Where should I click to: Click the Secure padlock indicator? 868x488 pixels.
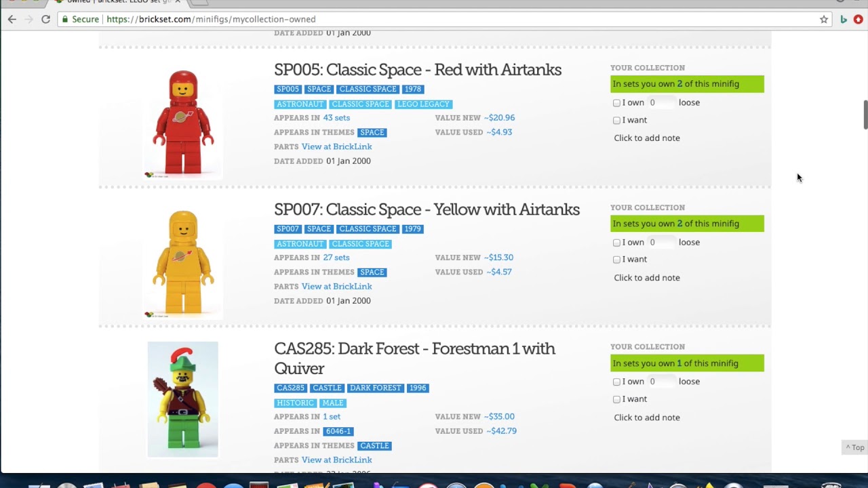79,20
